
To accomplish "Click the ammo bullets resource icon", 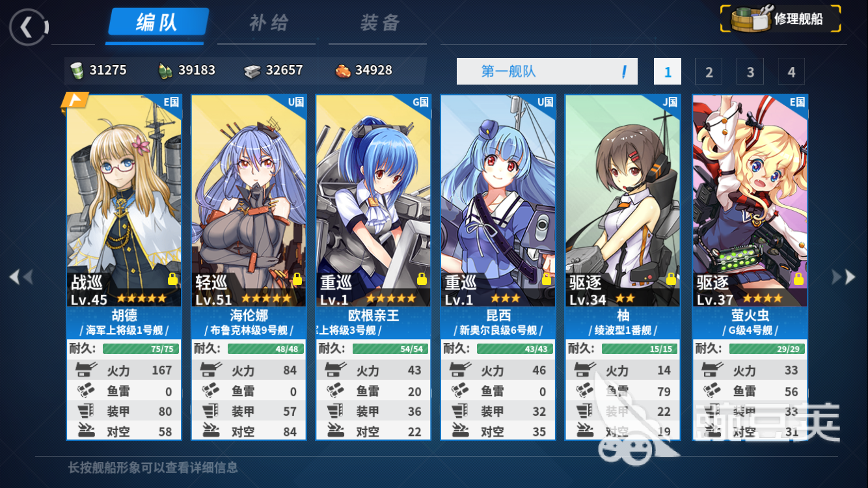I will click(x=165, y=71).
